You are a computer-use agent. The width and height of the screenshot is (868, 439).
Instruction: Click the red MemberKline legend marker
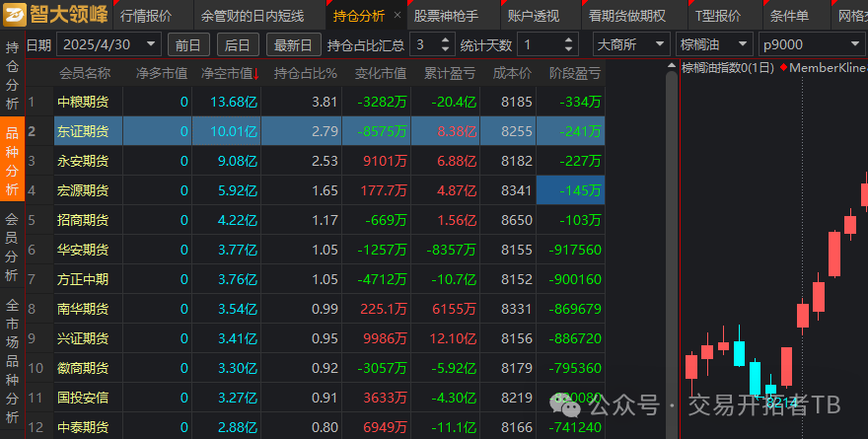pyautogui.click(x=783, y=67)
